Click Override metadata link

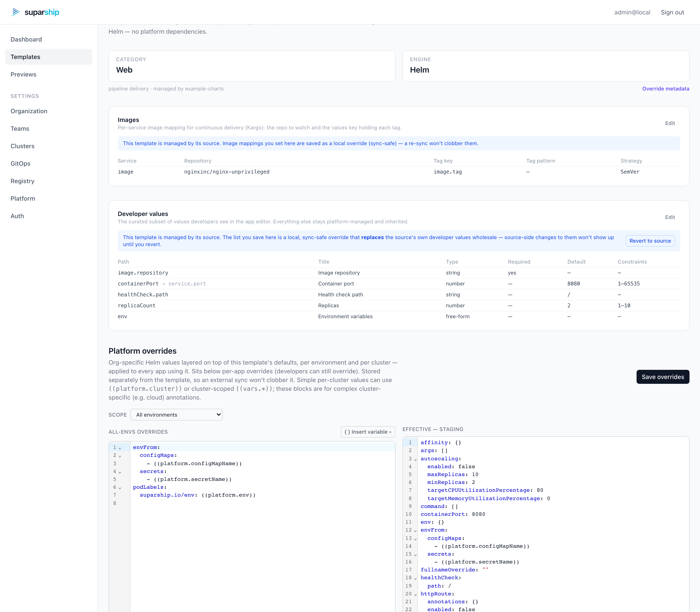click(x=665, y=89)
